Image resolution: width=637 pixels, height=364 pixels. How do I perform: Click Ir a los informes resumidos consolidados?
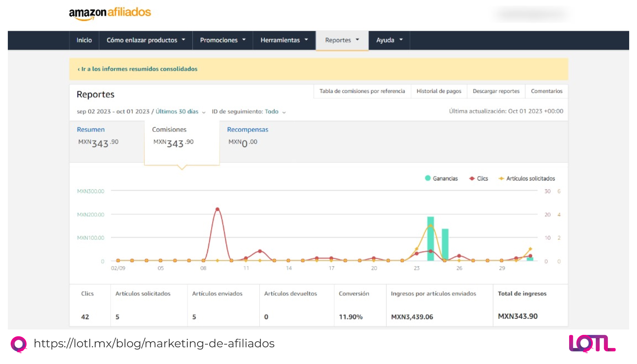(x=138, y=69)
